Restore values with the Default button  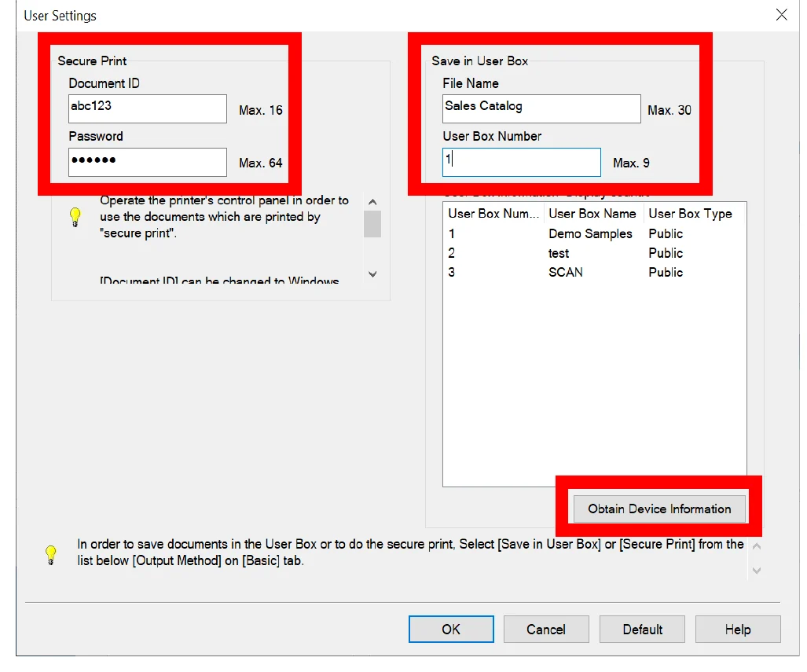(x=642, y=630)
